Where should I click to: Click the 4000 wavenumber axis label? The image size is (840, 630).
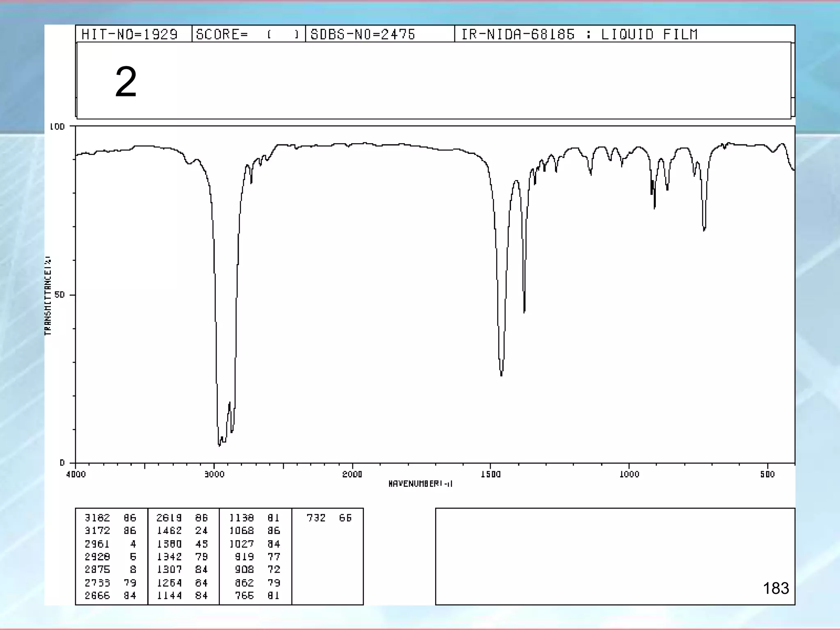click(76, 475)
